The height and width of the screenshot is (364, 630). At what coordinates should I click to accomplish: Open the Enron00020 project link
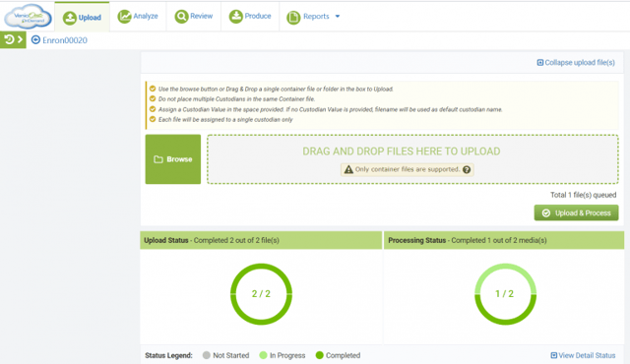[x=65, y=40]
